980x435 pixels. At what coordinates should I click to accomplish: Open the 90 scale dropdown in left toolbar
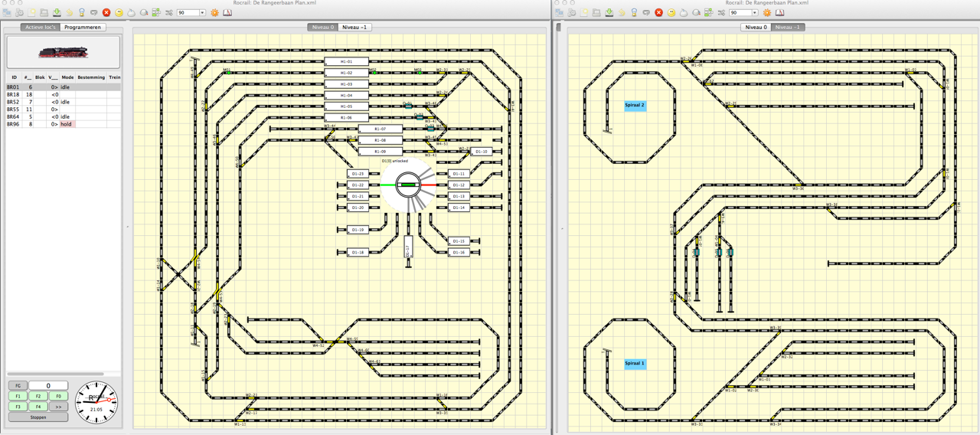click(191, 13)
